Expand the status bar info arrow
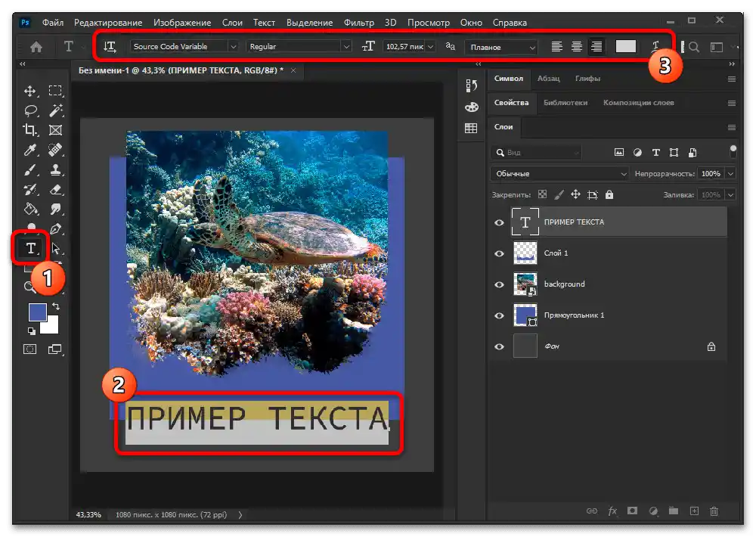756x537 pixels. (240, 515)
